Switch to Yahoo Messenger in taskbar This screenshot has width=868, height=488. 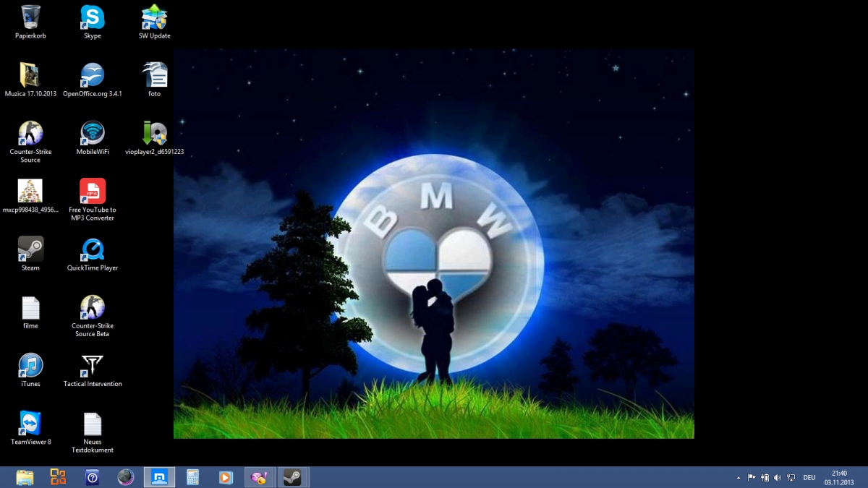259,477
